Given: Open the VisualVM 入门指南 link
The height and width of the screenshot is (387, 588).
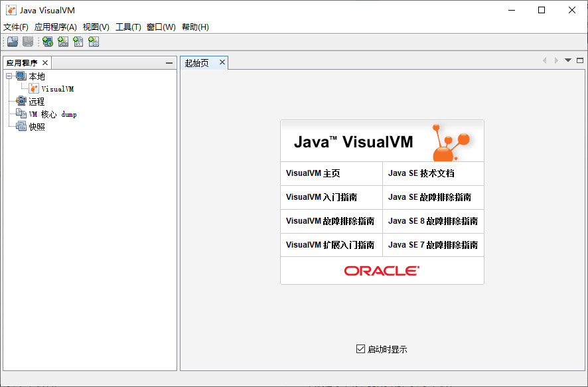Looking at the screenshot, I should pos(321,197).
